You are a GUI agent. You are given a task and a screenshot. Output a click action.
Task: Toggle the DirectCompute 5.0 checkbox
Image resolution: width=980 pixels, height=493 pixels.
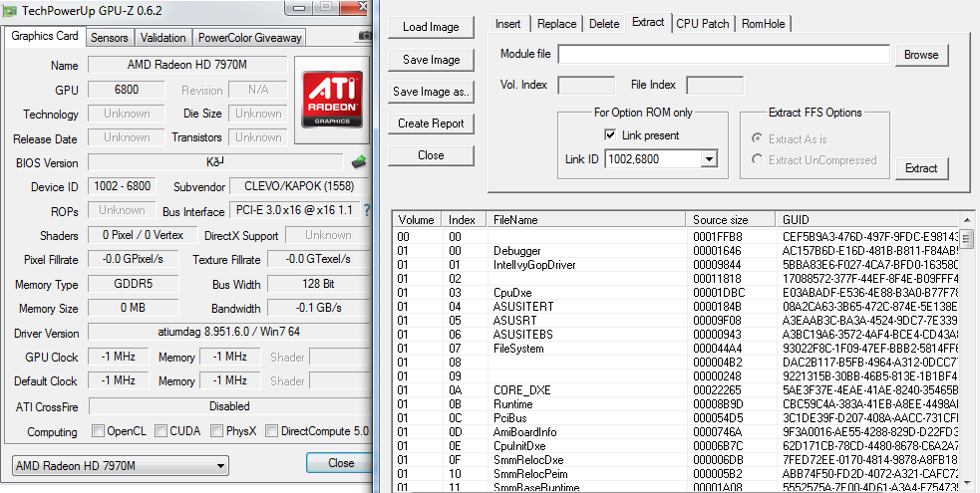coord(272,430)
